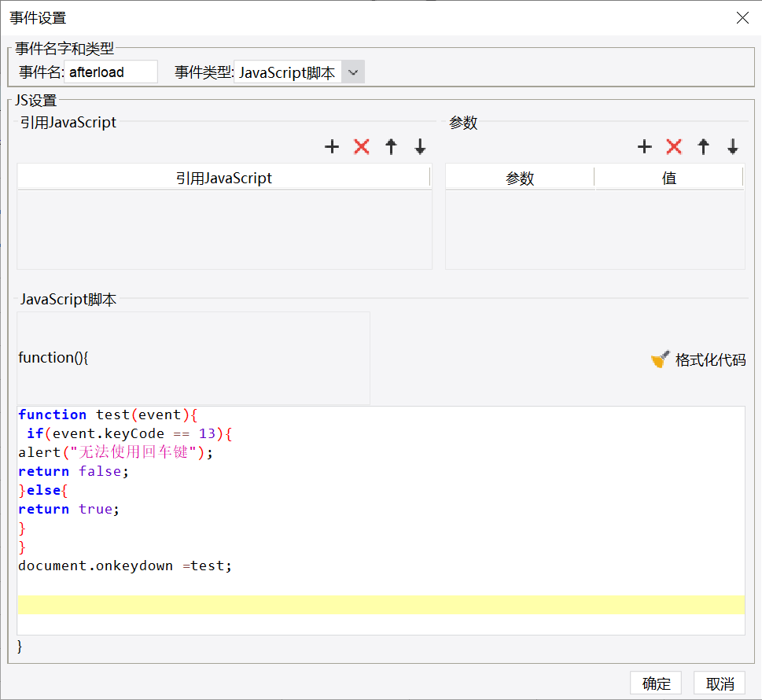Click the 'return false;' code line
The image size is (762, 700).
point(73,472)
